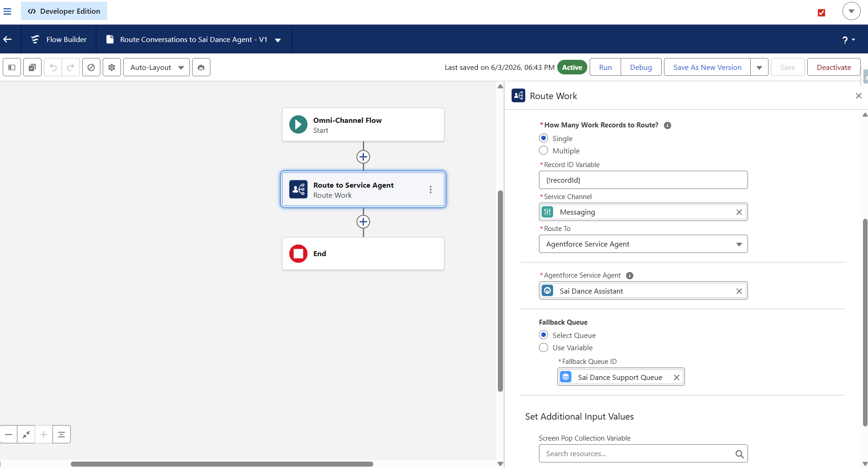868x468 pixels.
Task: Choose Select Queue radio option
Action: 544,335
